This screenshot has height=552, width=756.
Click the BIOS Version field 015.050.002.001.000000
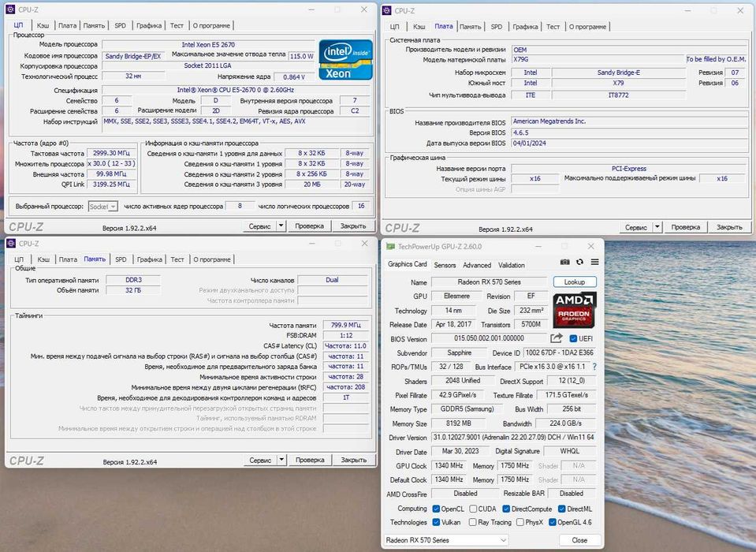[489, 338]
